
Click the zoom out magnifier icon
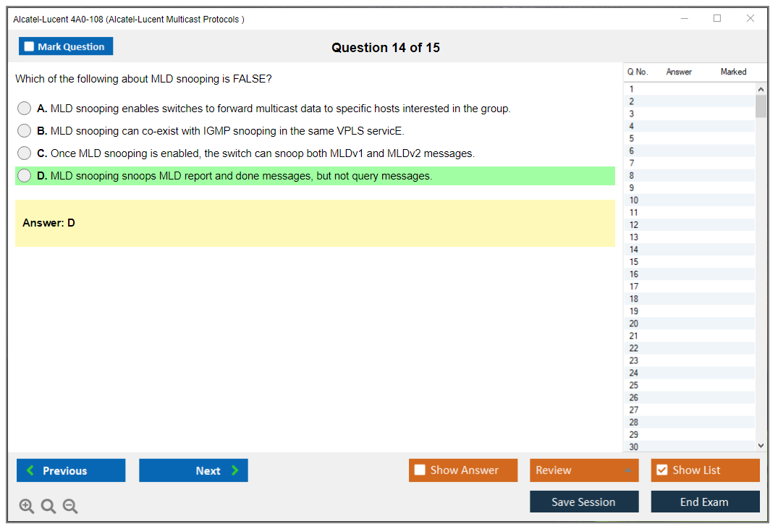(70, 507)
